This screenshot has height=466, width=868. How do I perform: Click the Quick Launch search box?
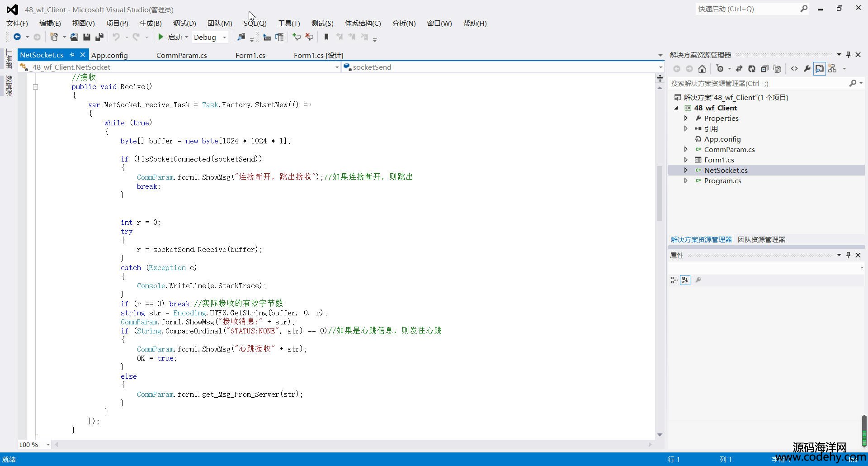tap(752, 9)
